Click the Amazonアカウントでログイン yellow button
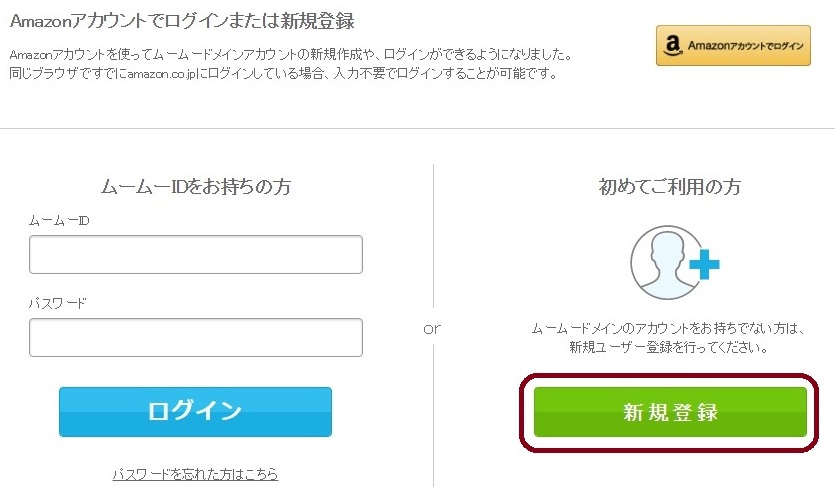Screen dimensions: 835x489 [733, 45]
